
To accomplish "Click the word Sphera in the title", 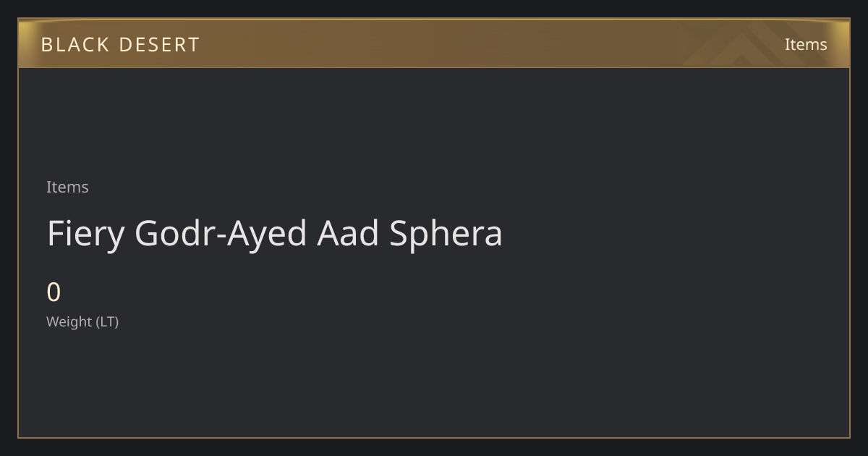I will 446,234.
